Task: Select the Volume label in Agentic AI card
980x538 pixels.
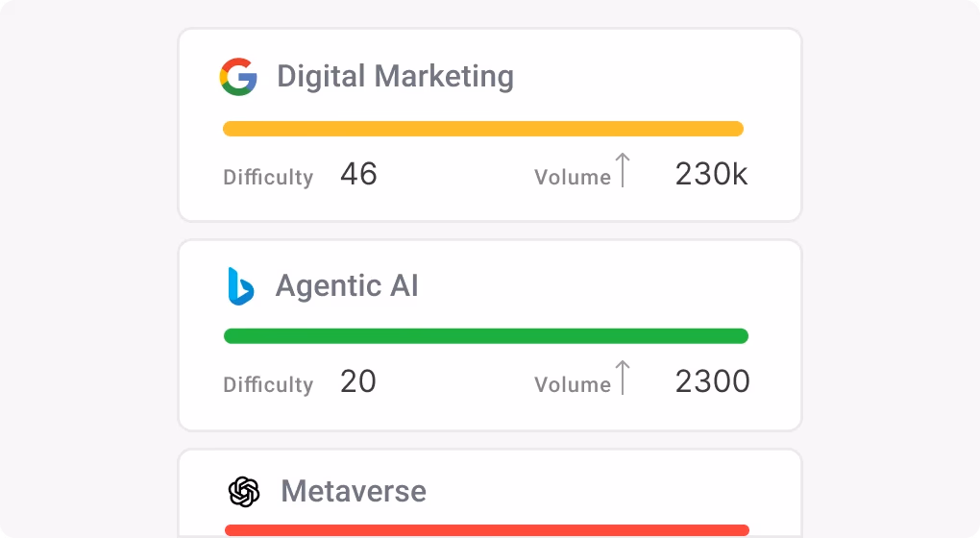Action: [x=573, y=385]
